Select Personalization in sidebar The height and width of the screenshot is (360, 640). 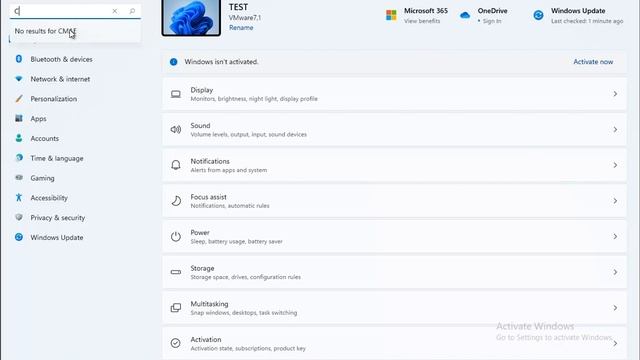point(53,99)
